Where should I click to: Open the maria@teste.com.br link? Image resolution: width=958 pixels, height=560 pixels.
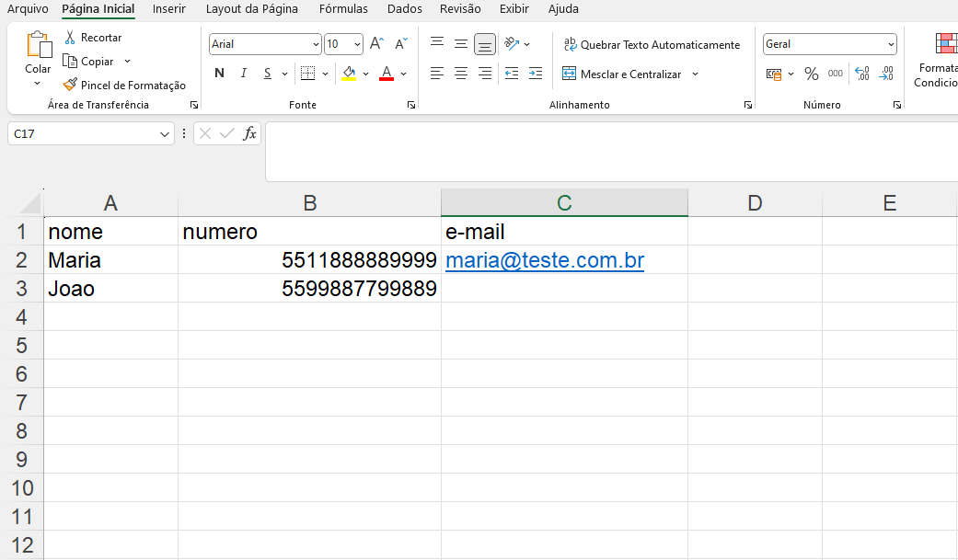click(x=545, y=260)
